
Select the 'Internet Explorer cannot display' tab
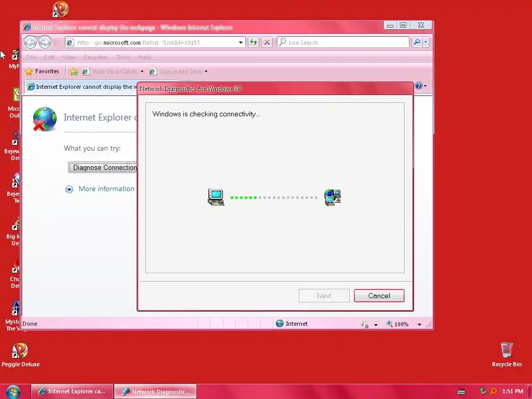(x=81, y=87)
